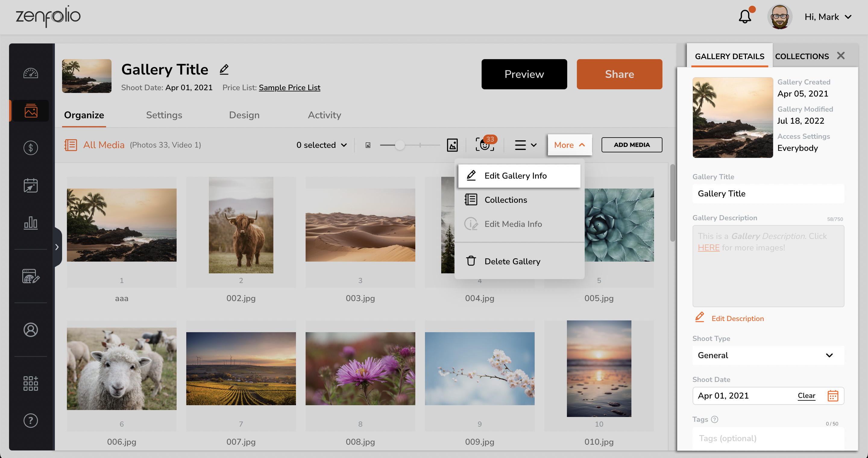Open the Bookings calendar icon in the sidebar
This screenshot has height=458, width=868.
pyautogui.click(x=31, y=185)
